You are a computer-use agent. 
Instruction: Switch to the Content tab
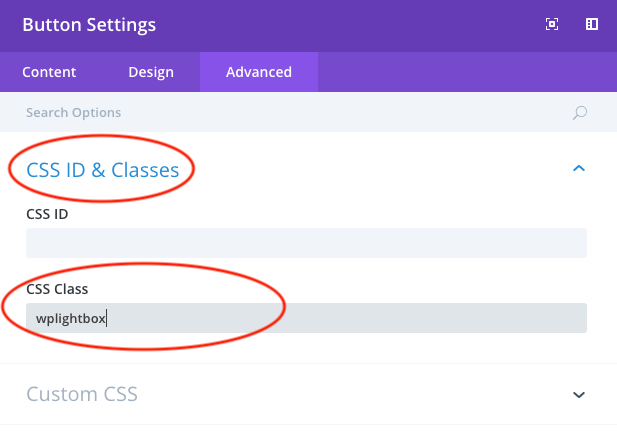(49, 72)
